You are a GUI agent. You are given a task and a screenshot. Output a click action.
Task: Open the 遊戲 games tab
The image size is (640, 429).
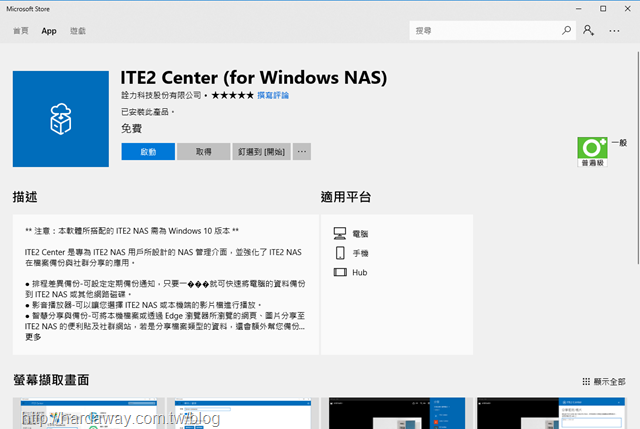78,31
